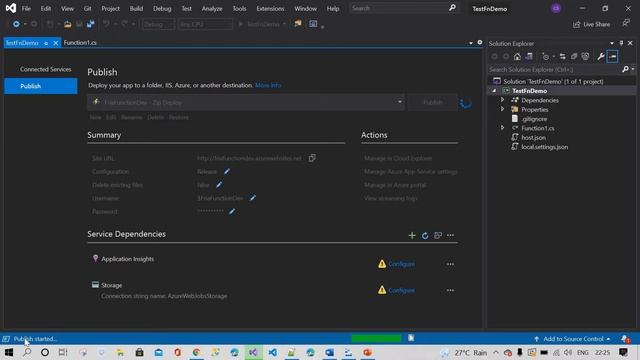Click the Publish button
The image size is (640, 360).
point(433,102)
